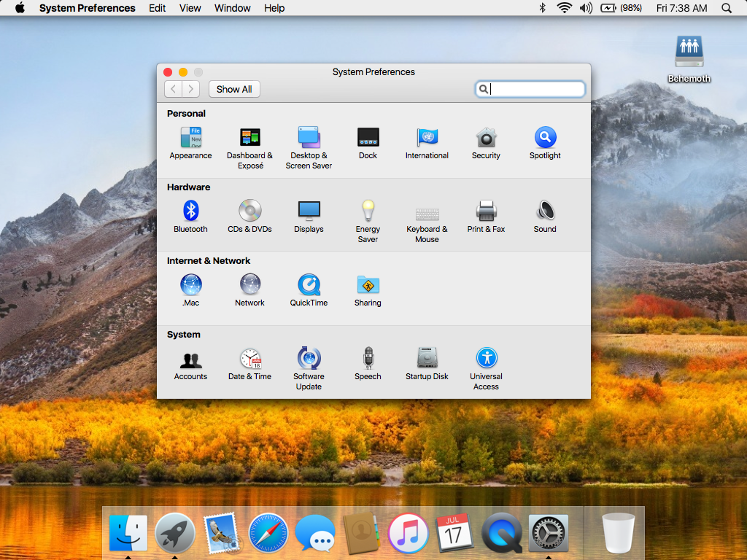Open Universal Access preferences
The width and height of the screenshot is (747, 560).
[486, 359]
